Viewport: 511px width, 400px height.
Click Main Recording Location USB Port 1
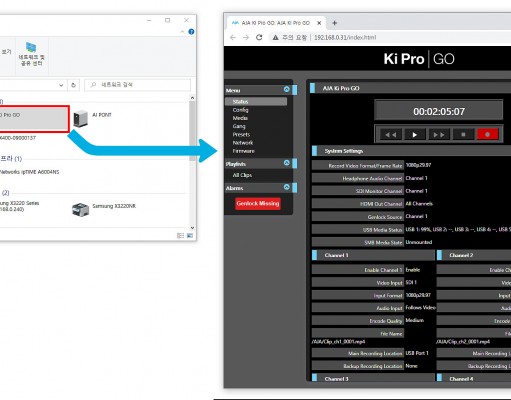(417, 353)
